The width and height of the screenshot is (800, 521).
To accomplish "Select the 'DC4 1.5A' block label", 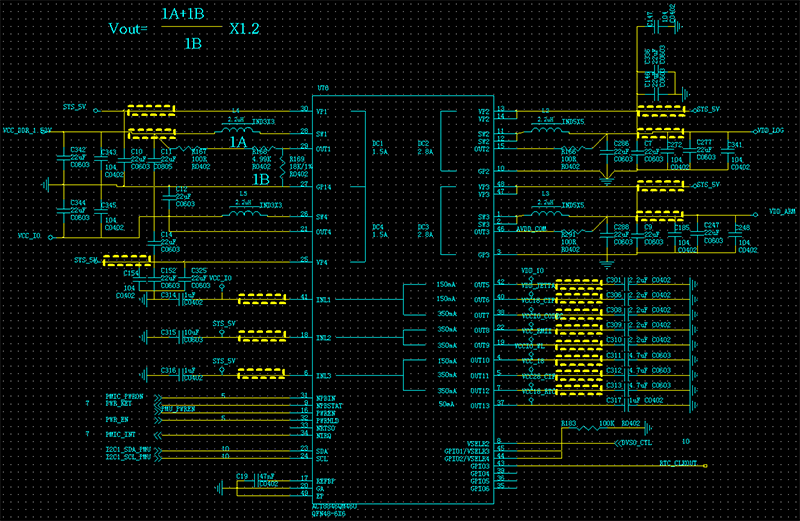I will (x=380, y=231).
